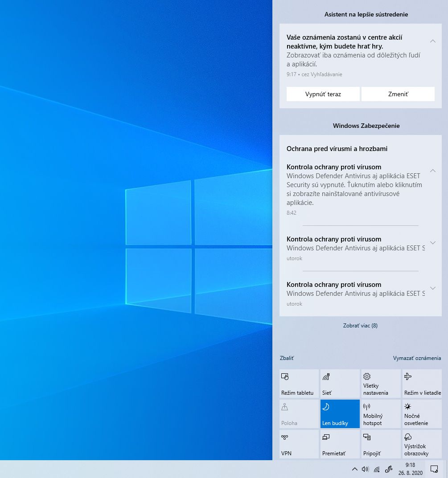448x478 pixels.
Task: Toggle Len budíky focus assist tile
Action: pyautogui.click(x=340, y=414)
